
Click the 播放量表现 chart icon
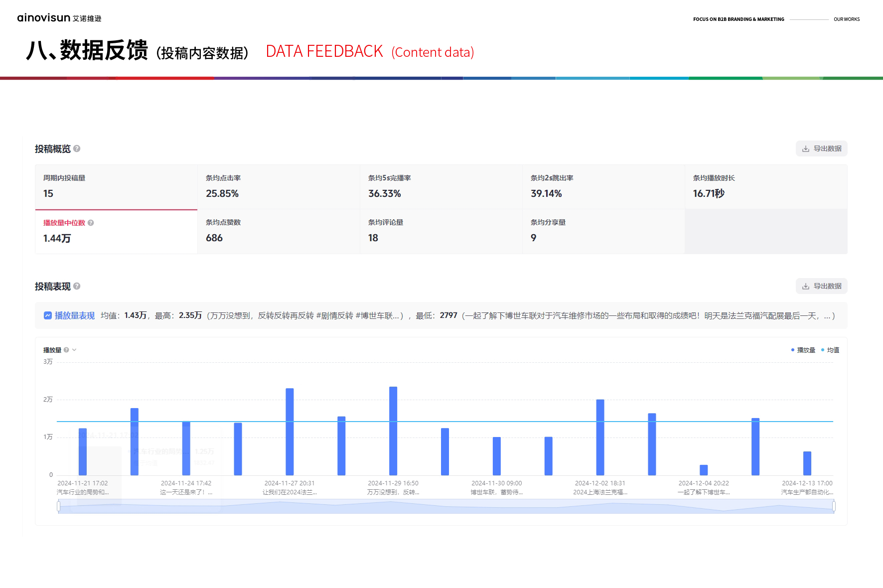click(x=48, y=315)
